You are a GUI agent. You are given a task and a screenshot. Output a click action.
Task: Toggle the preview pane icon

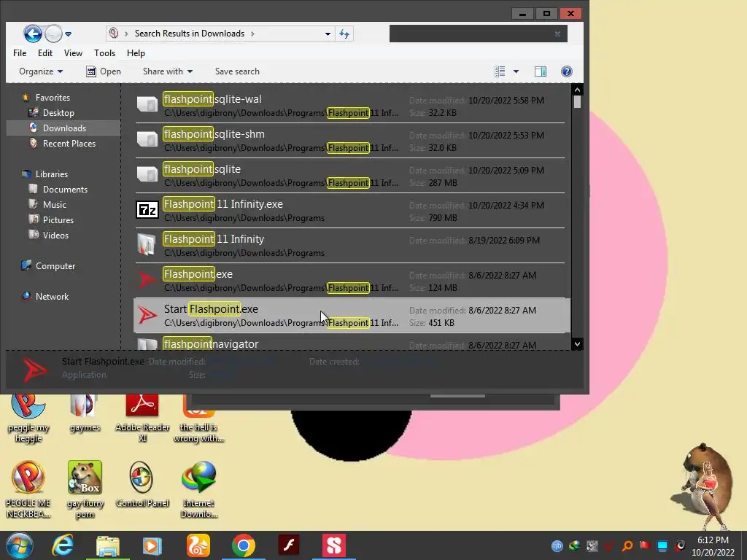click(x=541, y=71)
